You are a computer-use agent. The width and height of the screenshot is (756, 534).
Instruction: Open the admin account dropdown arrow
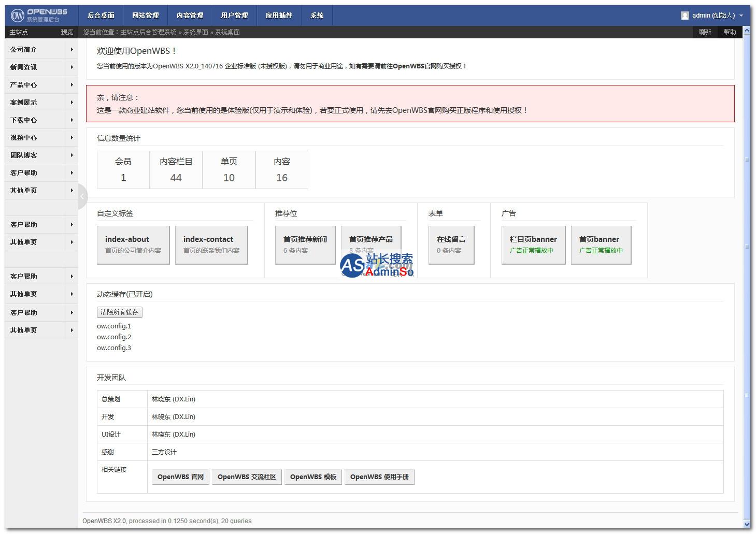coord(741,16)
